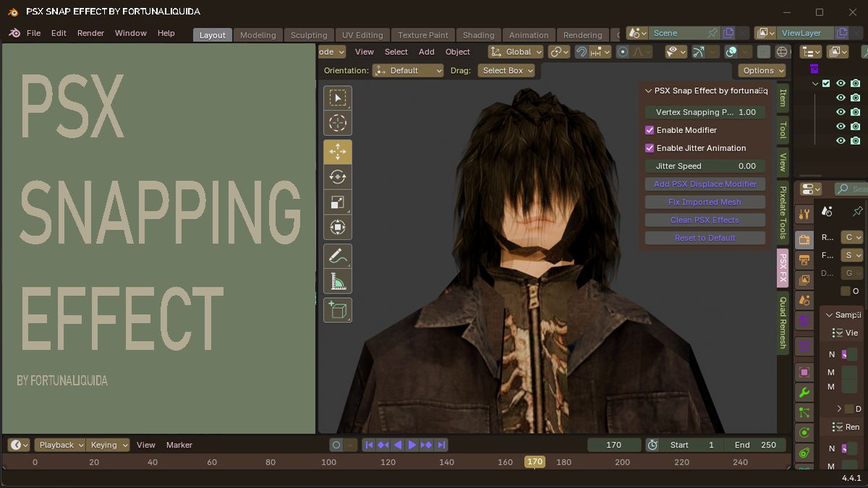Toggle proportional editing button
Screen dimensions: 868x488
622,52
